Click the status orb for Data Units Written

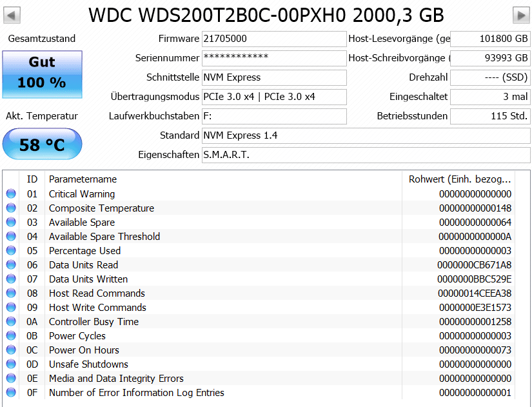click(x=11, y=279)
